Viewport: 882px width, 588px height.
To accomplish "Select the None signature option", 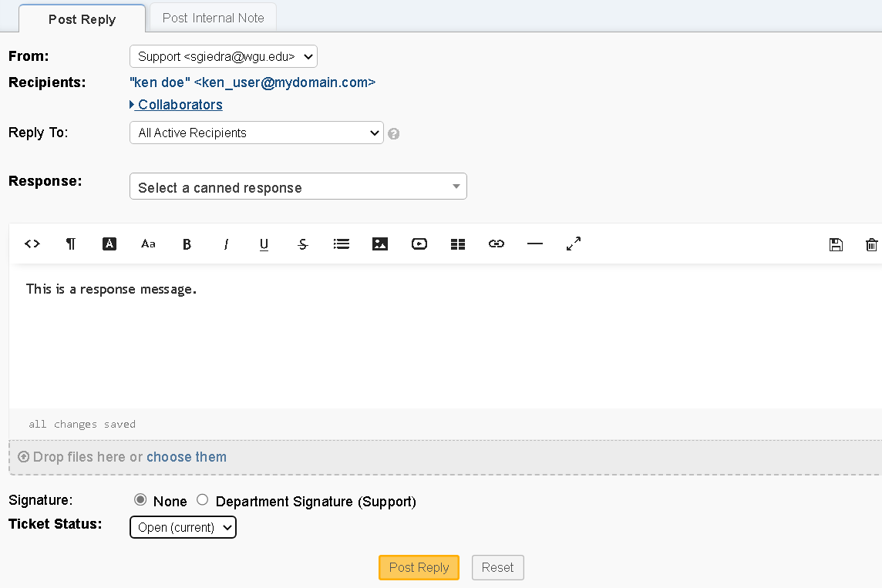I will [140, 499].
